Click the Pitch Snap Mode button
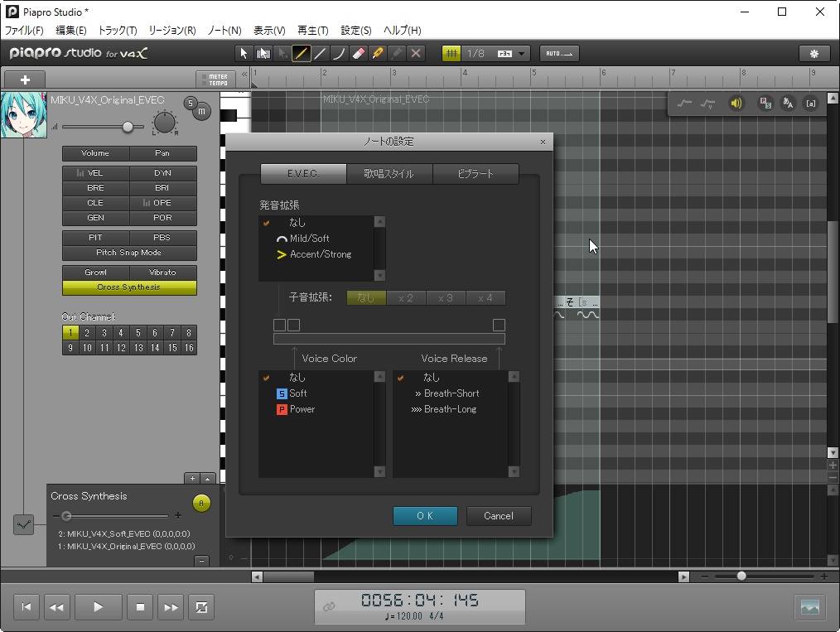 coord(129,253)
